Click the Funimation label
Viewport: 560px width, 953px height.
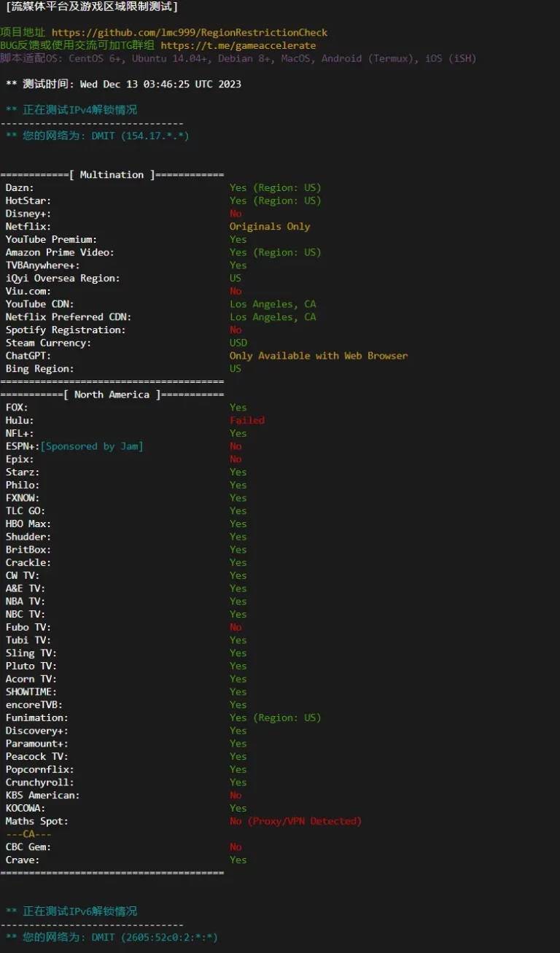pyautogui.click(x=37, y=718)
